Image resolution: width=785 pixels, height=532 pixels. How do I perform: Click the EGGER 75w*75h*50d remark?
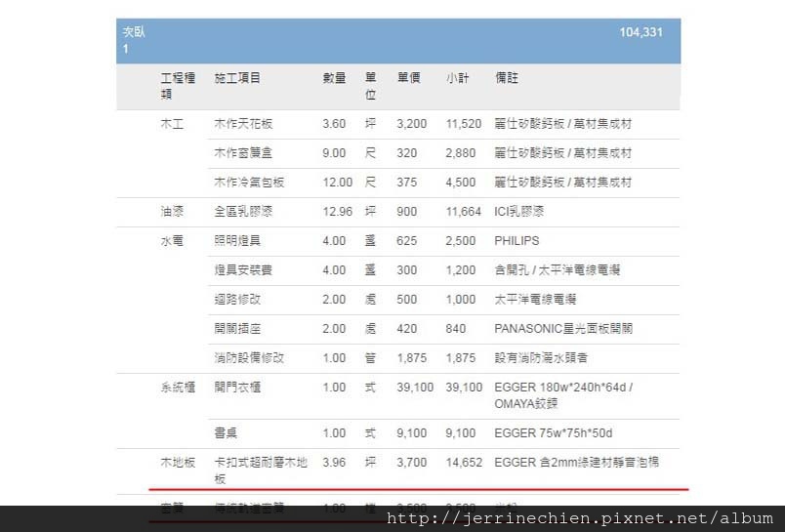tap(554, 432)
